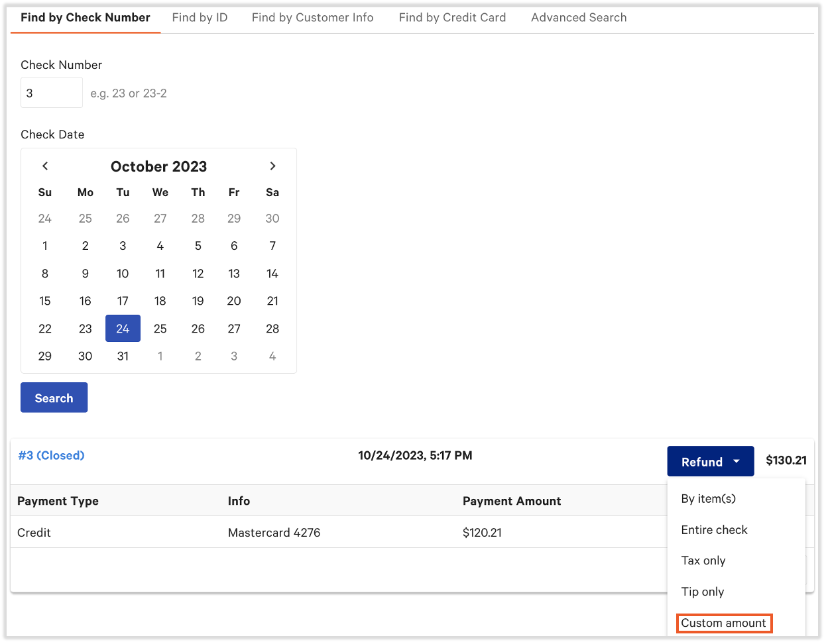Screen dimensions: 826x644
Task: Select the Find by Check Number tab
Action: pyautogui.click(x=86, y=18)
